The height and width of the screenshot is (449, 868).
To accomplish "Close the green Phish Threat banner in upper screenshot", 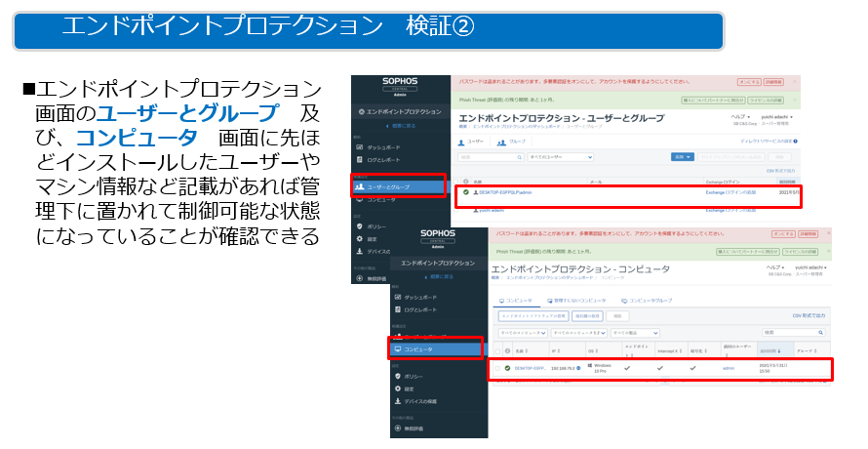I will point(795,100).
